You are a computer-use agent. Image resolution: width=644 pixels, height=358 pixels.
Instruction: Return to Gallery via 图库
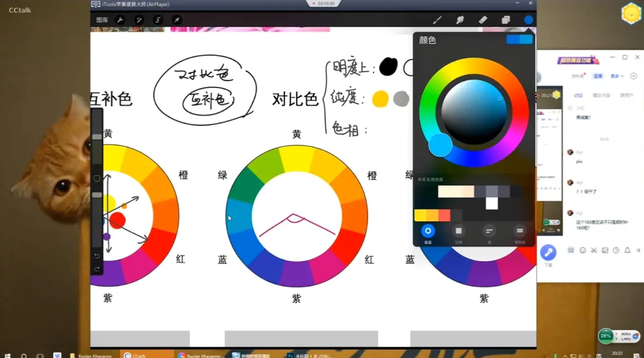(x=101, y=19)
